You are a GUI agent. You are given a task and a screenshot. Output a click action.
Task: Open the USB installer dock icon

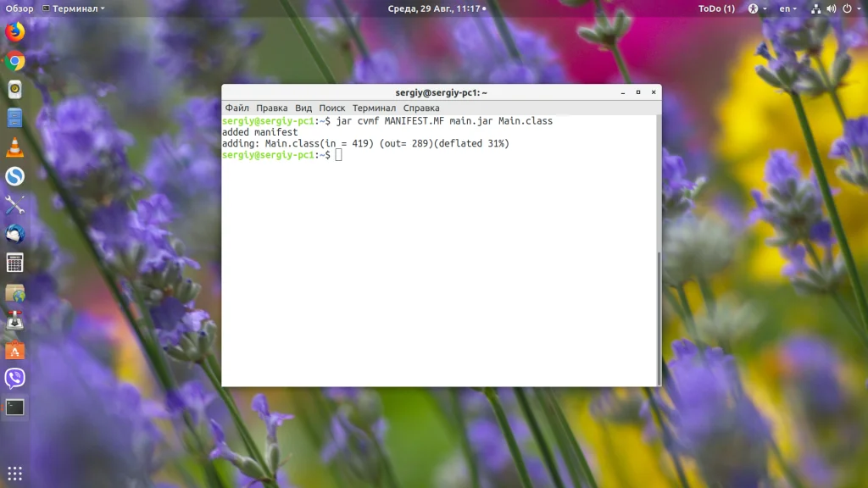[x=15, y=321]
